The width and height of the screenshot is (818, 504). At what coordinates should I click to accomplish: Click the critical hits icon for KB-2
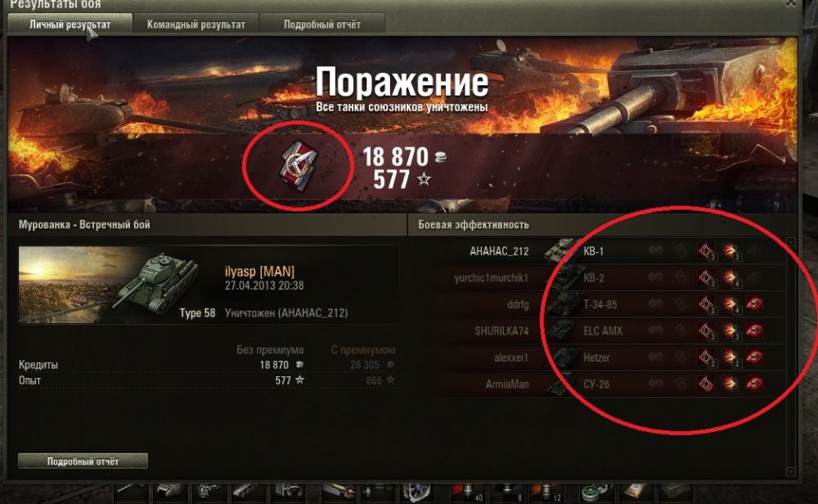pyautogui.click(x=707, y=277)
